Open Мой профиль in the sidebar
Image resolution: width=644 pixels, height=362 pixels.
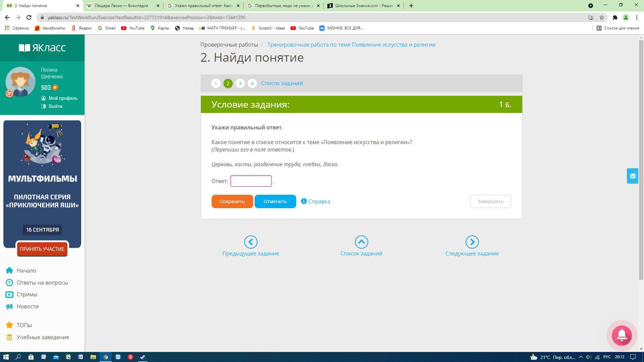(63, 98)
